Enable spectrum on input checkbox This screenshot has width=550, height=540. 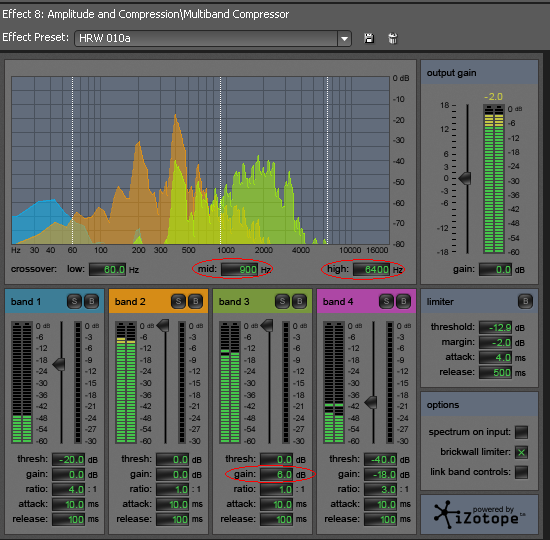[521, 432]
